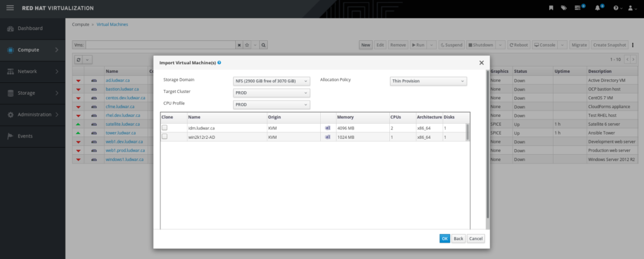Close the Import Virtual Machine(s) dialog
The image size is (644, 259).
481,63
